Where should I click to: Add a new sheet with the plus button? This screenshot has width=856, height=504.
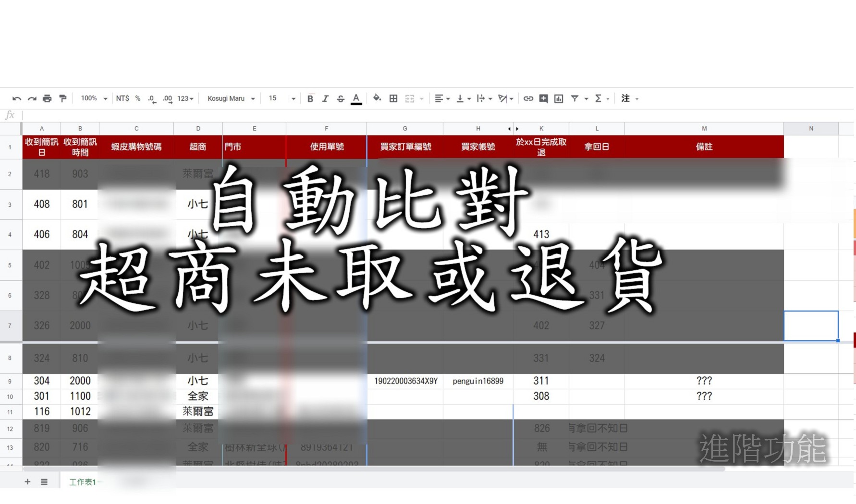[x=27, y=481]
